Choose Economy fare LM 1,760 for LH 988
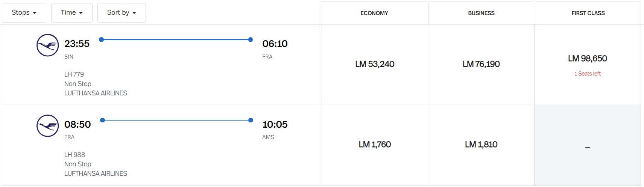 pos(375,145)
